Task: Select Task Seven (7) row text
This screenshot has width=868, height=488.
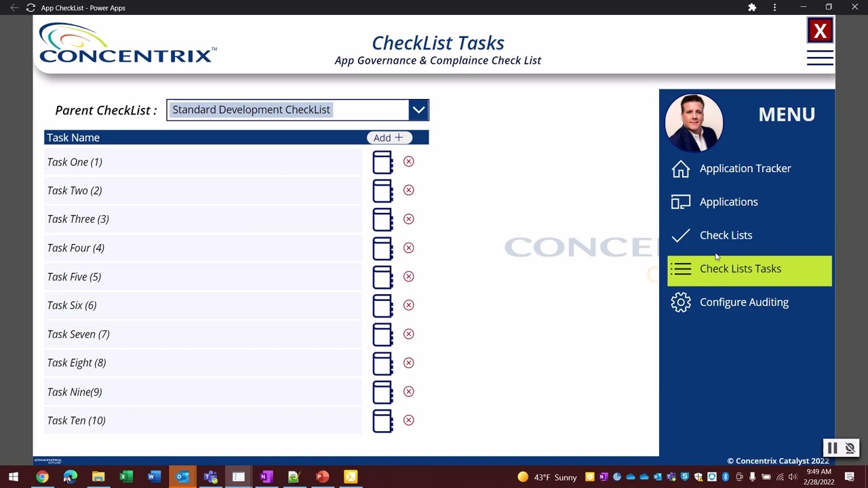Action: coord(78,334)
